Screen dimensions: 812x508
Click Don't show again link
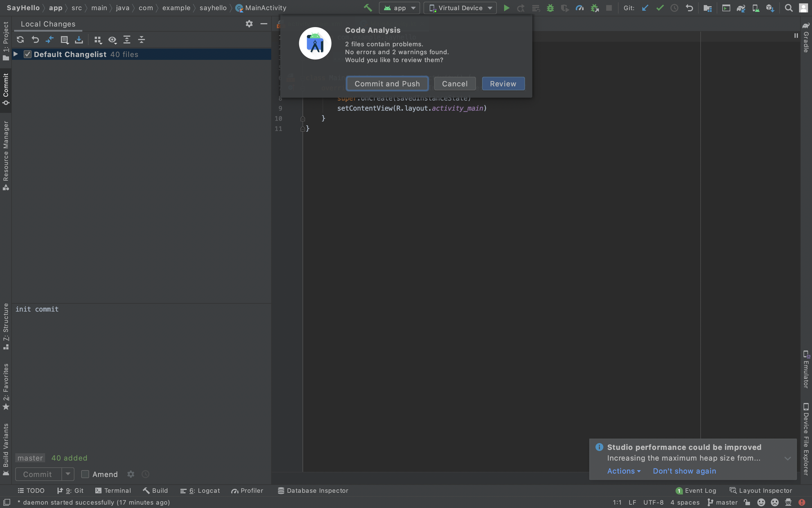[684, 471]
